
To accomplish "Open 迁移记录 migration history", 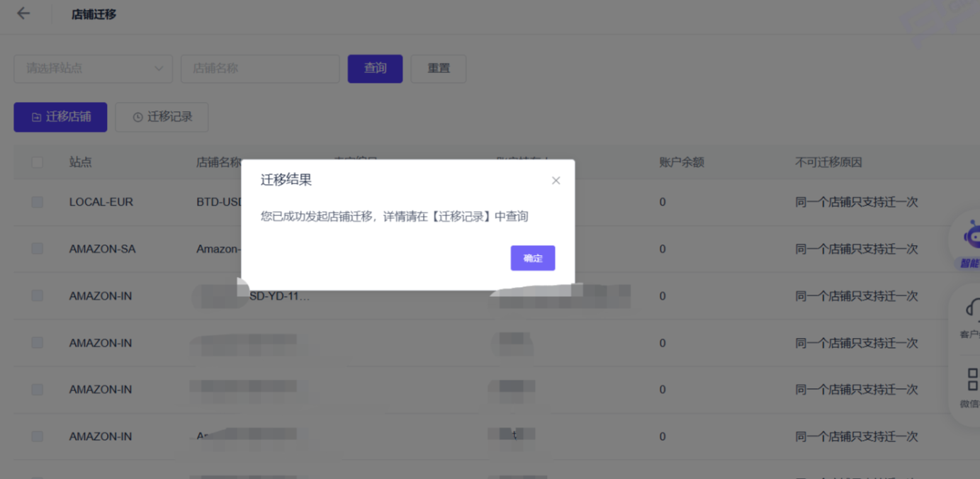I will pyautogui.click(x=162, y=117).
